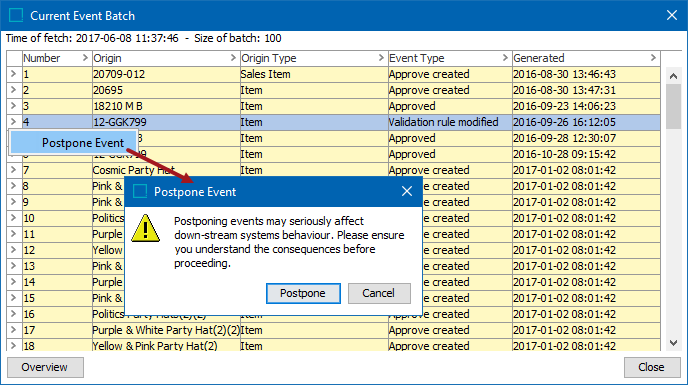Image resolution: width=688 pixels, height=385 pixels.
Task: Expand row 2 with origin 20695
Action: (x=14, y=90)
